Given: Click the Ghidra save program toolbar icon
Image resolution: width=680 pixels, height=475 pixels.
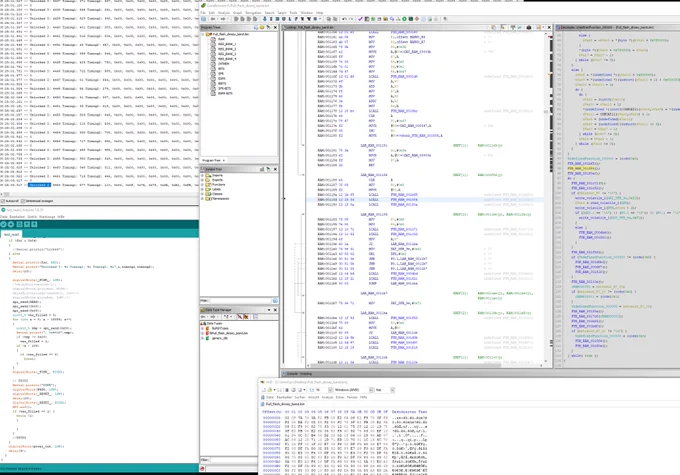Looking at the screenshot, I should pos(203,19).
